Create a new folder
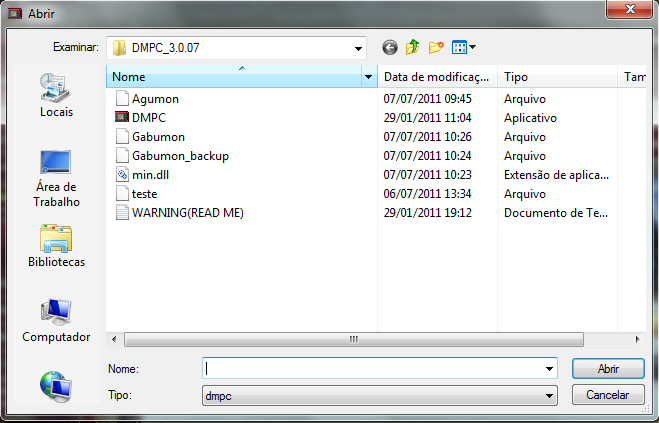Image resolution: width=659 pixels, height=423 pixels. (x=436, y=47)
